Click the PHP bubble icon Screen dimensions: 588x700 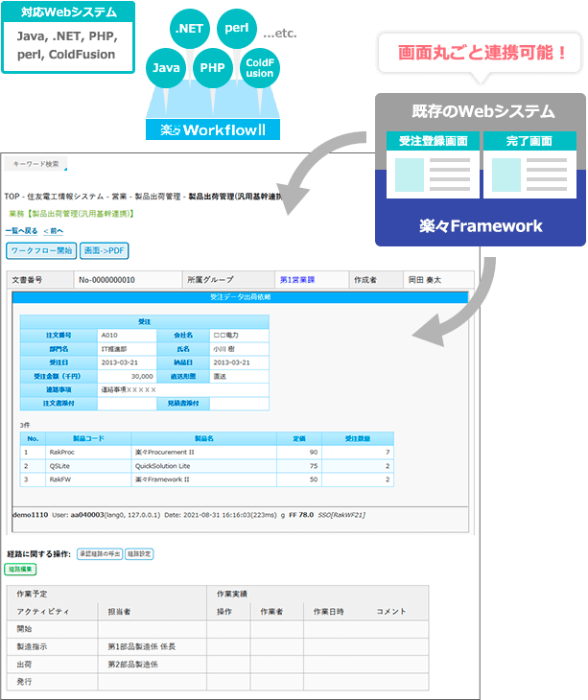pyautogui.click(x=213, y=68)
